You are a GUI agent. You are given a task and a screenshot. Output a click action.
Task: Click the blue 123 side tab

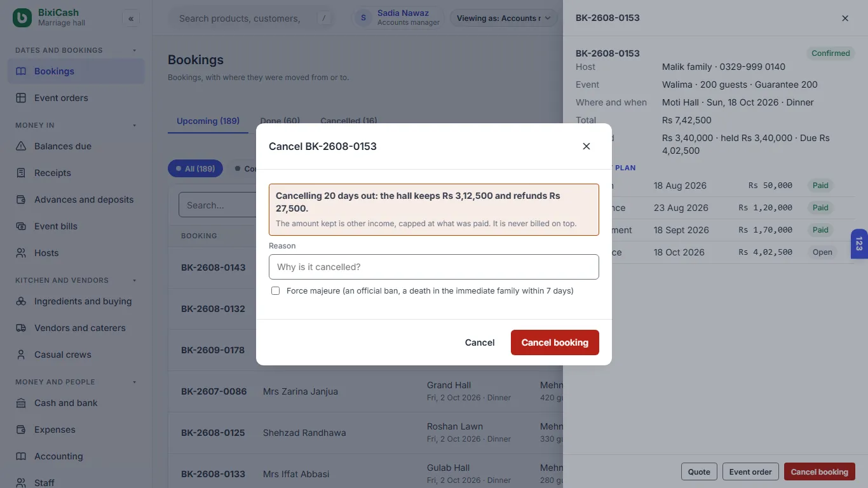pos(859,244)
